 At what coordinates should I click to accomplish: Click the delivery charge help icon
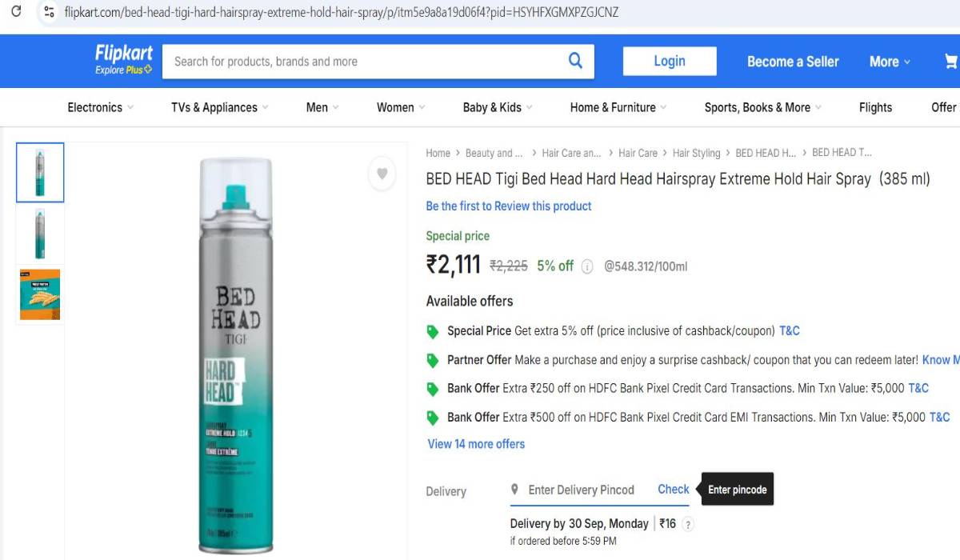(x=687, y=525)
